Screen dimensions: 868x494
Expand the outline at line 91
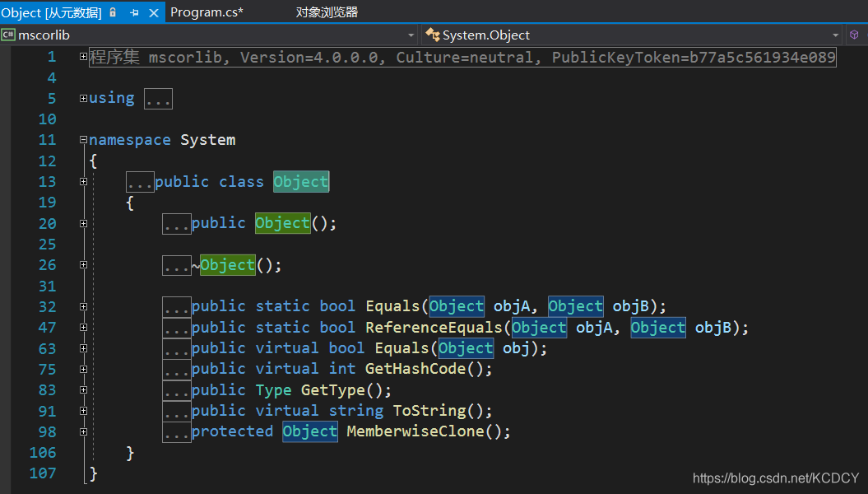pyautogui.click(x=83, y=411)
